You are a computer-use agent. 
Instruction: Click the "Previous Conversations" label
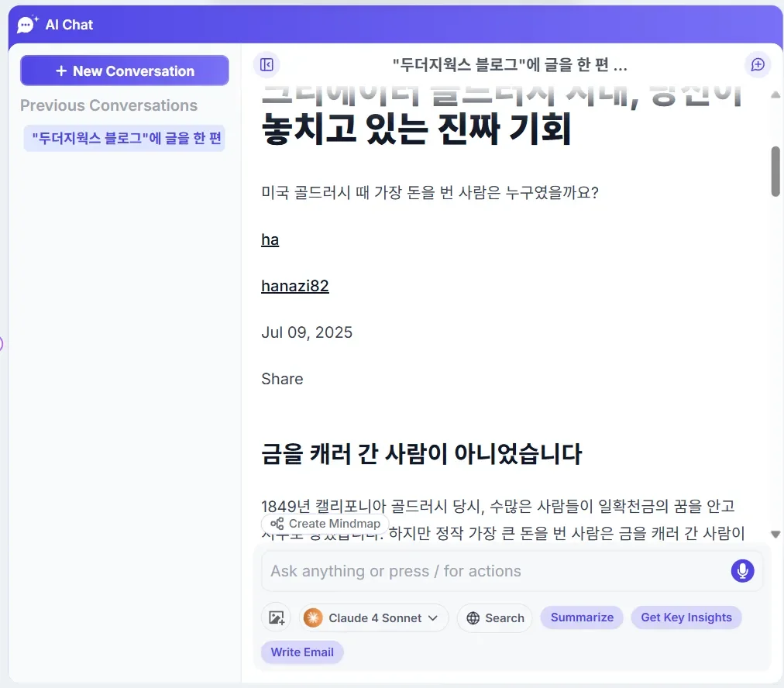tap(108, 105)
